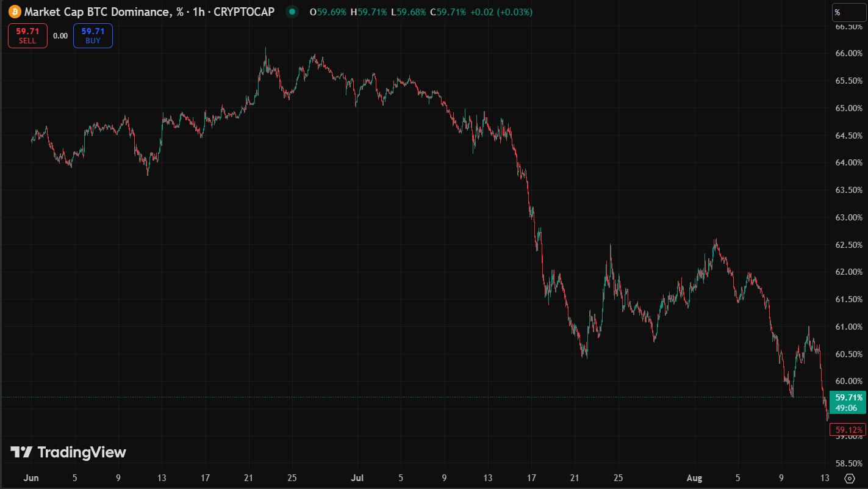Click the red 59.12% price label
This screenshot has width=868, height=489.
click(x=848, y=430)
